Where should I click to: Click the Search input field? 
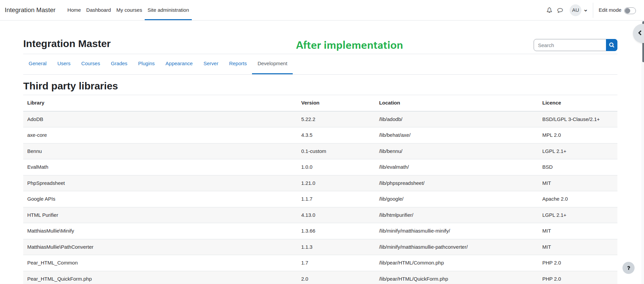[x=570, y=45]
